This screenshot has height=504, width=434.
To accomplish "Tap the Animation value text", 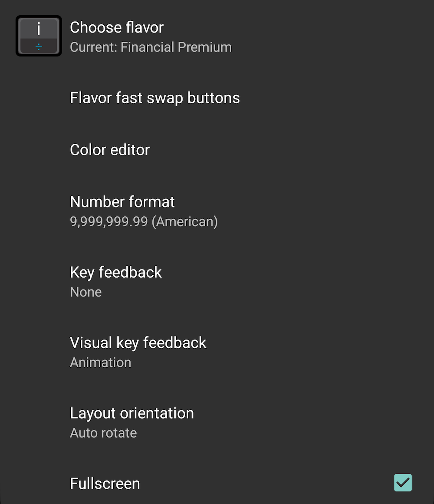I will point(101,362).
